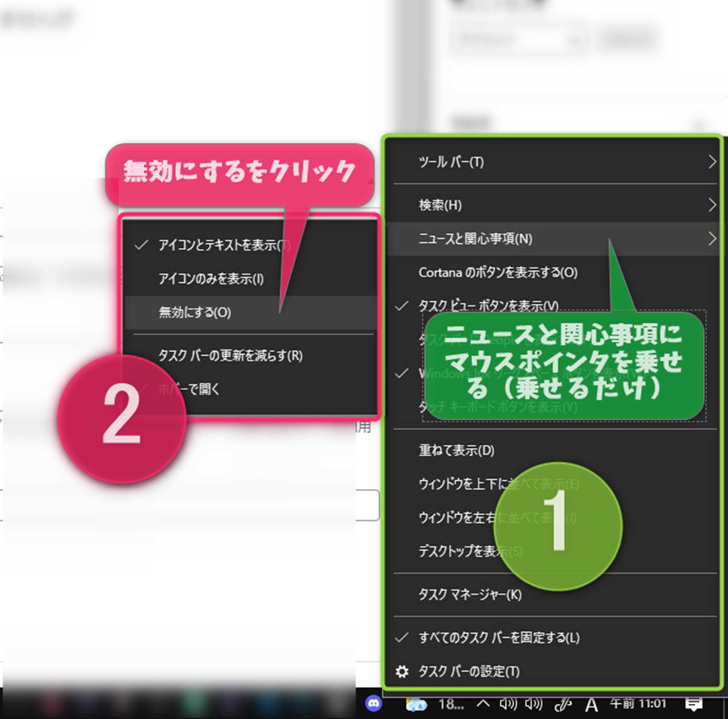Click 無効にする in the submenu
The height and width of the screenshot is (719, 728).
(x=195, y=312)
